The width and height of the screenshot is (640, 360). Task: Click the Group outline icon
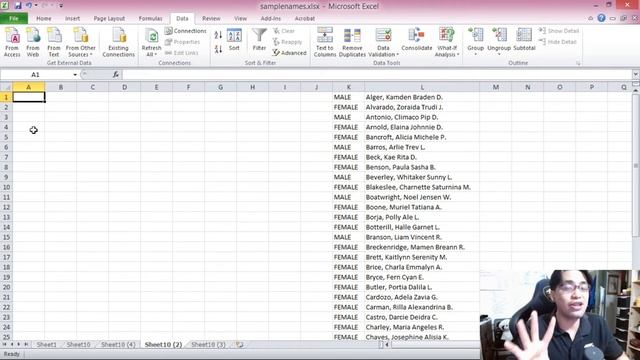click(476, 41)
